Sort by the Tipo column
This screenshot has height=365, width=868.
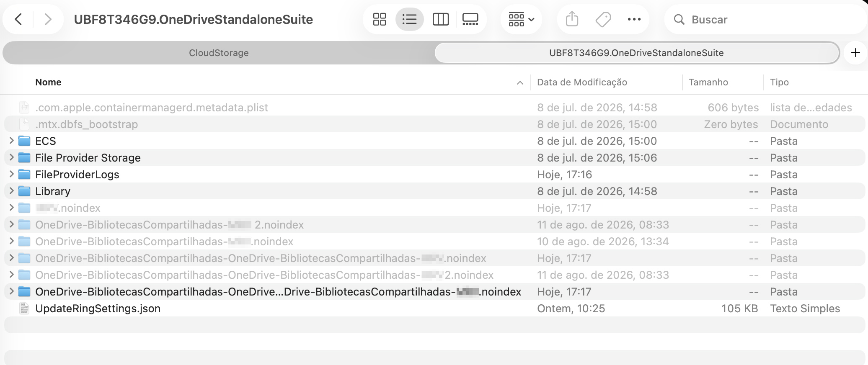[x=779, y=82]
